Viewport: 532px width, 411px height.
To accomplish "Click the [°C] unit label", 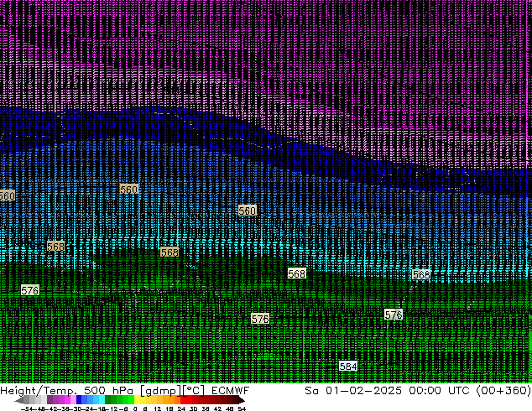I will pos(194,391).
